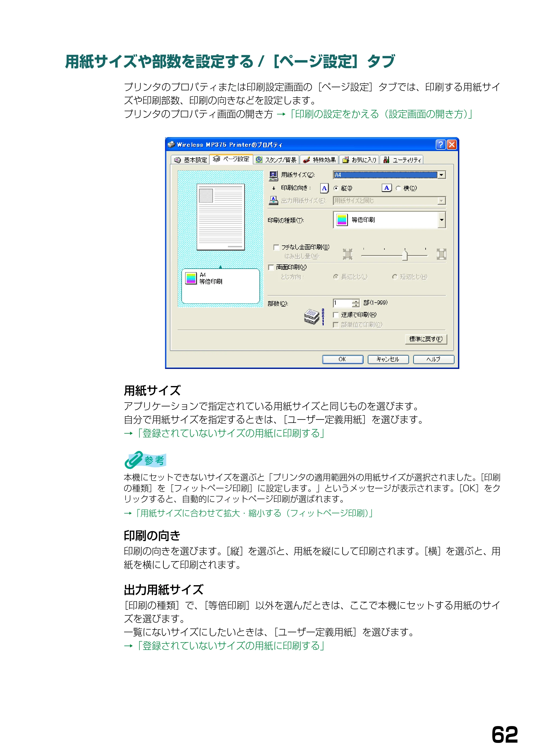Click the collated copies stack icon
The height and width of the screenshot is (756, 535).
click(314, 317)
